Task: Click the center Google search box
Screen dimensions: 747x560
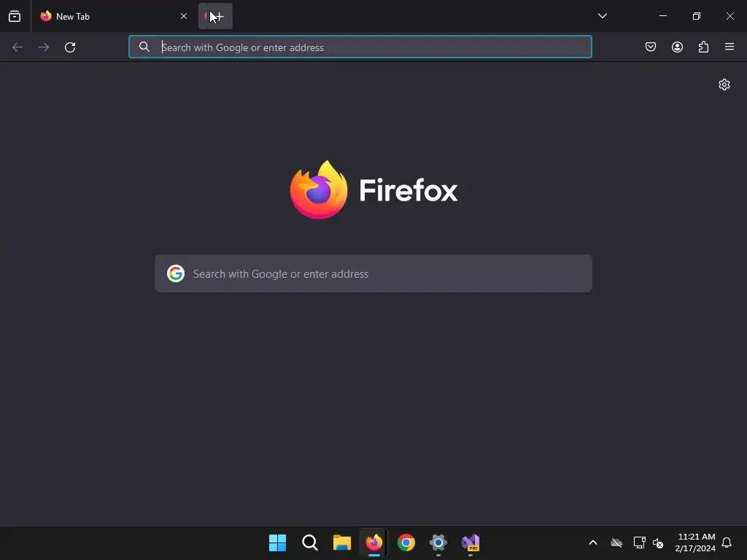Action: pyautogui.click(x=373, y=274)
